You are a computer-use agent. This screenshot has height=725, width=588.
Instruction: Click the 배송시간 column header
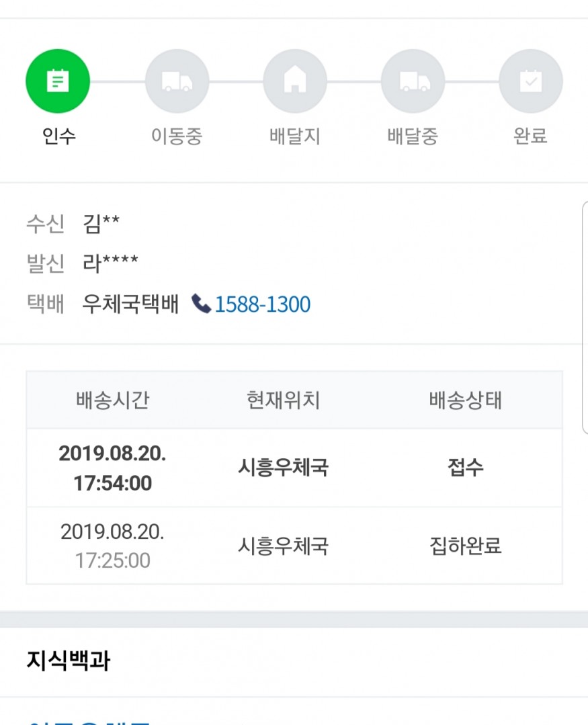(x=113, y=400)
